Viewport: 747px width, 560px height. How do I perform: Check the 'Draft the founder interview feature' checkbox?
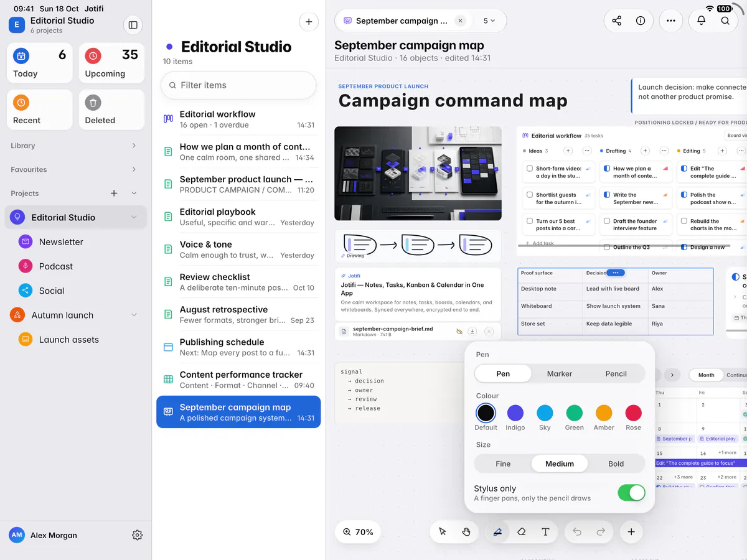607,221
